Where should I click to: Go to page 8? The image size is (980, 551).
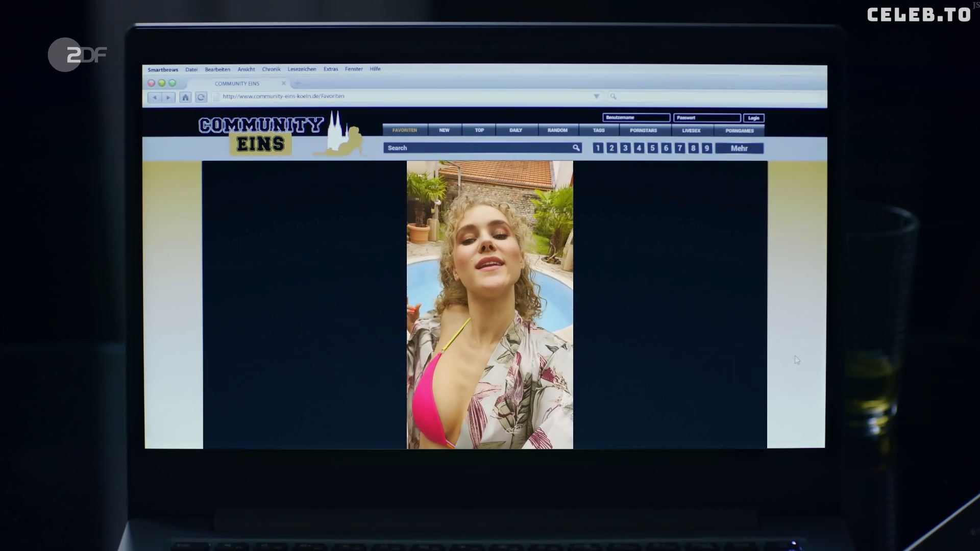pyautogui.click(x=693, y=148)
